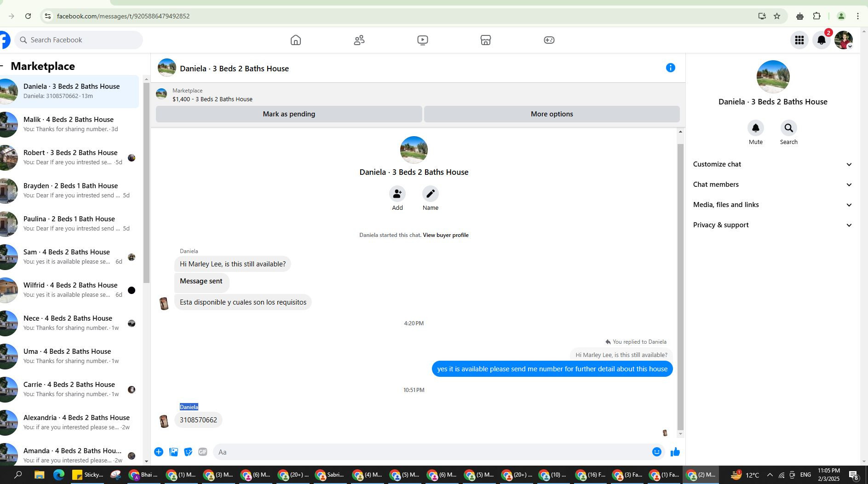
Task: Open the Facebook menu grid icon
Action: (x=799, y=40)
